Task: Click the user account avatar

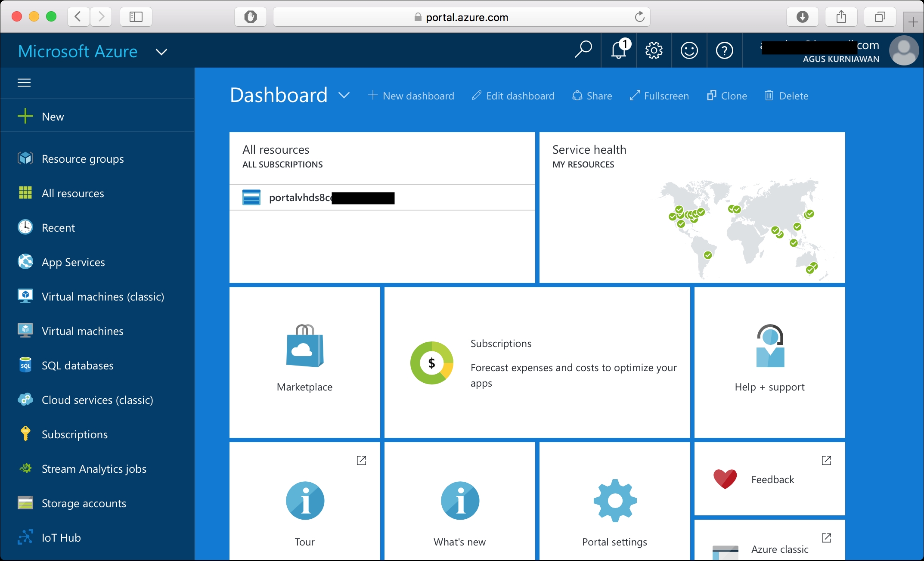Action: (x=904, y=50)
